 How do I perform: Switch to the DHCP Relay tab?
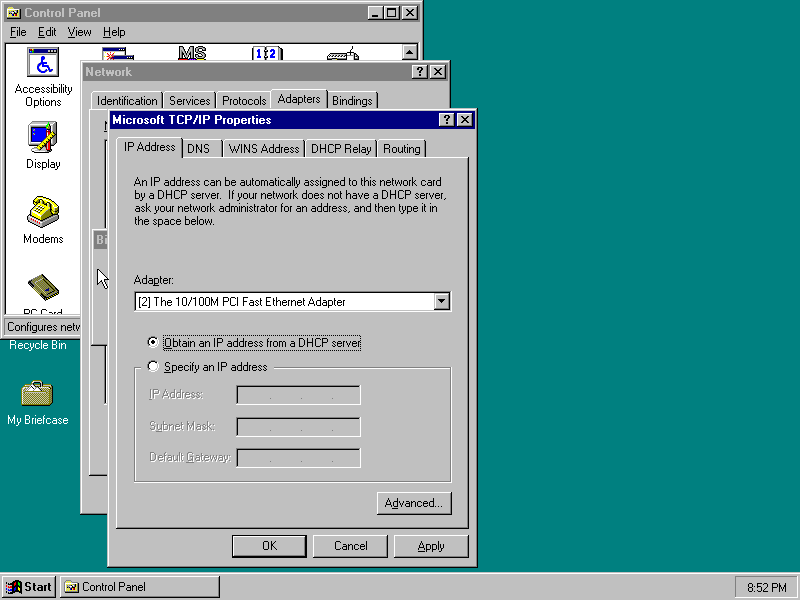[x=341, y=148]
